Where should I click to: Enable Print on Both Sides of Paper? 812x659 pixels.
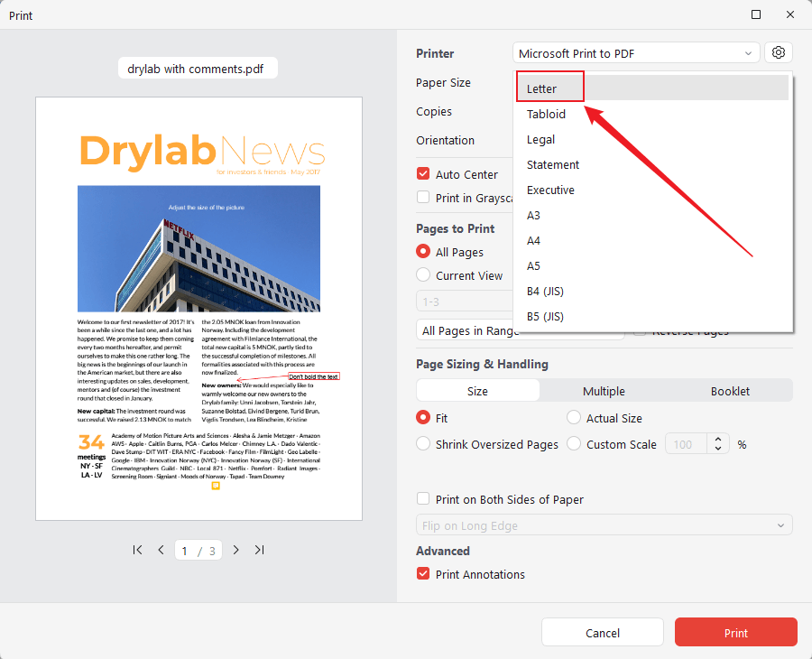[422, 498]
